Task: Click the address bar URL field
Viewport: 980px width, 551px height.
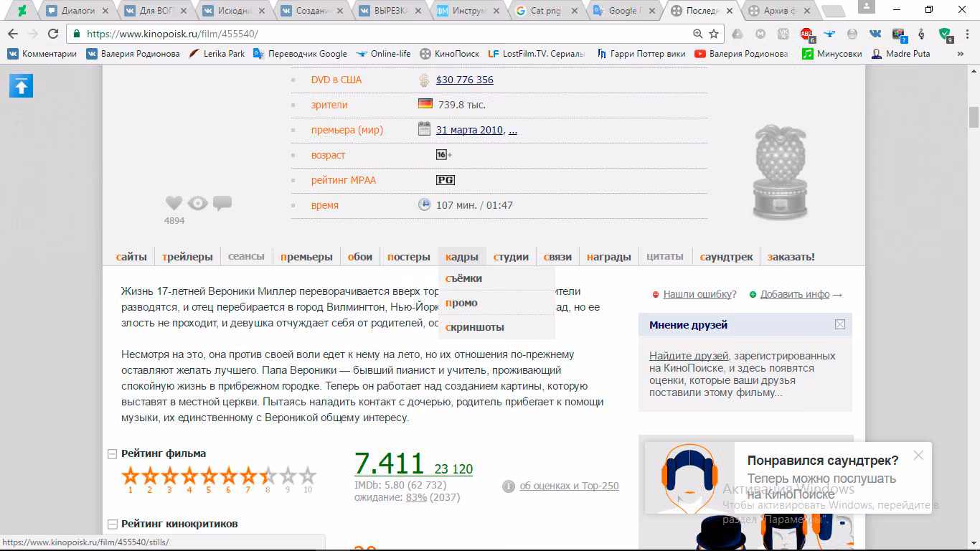Action: point(380,34)
